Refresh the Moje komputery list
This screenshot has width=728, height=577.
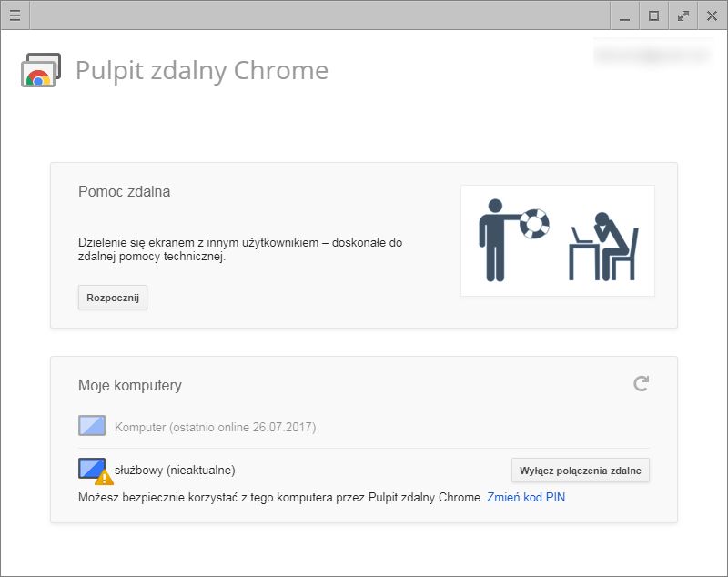pyautogui.click(x=642, y=383)
